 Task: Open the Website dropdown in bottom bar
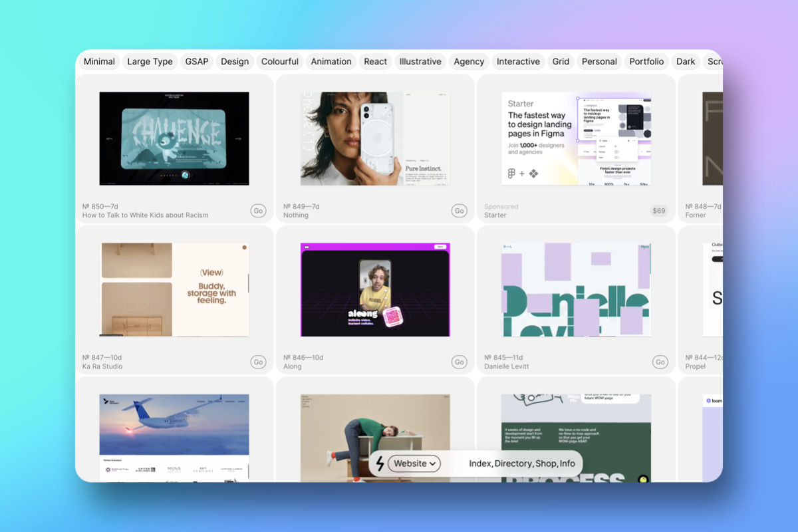click(414, 464)
